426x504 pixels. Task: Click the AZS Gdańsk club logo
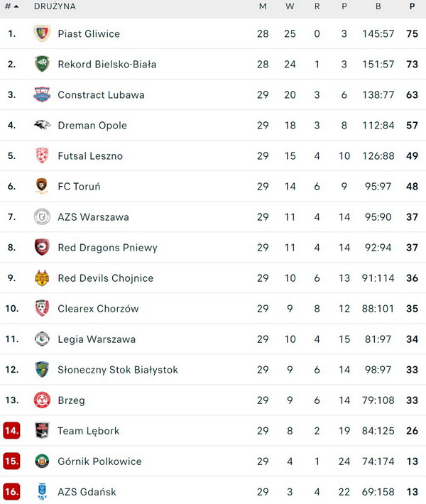42,491
